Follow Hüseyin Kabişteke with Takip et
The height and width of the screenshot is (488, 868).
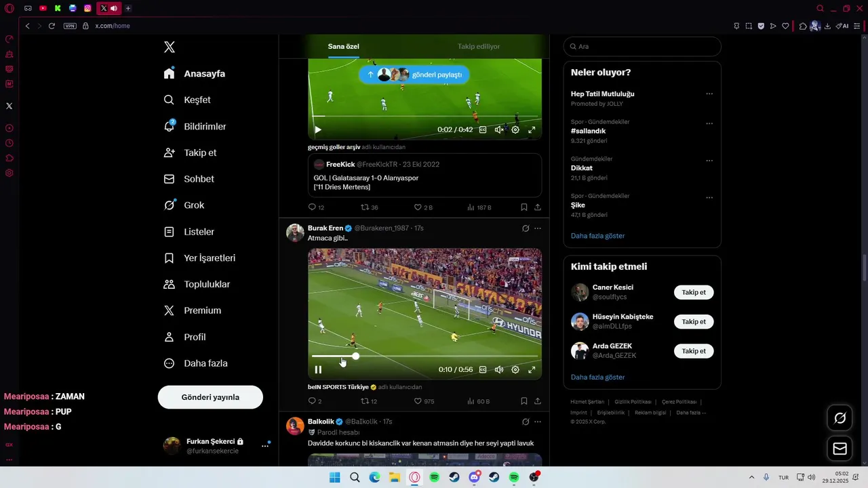694,322
